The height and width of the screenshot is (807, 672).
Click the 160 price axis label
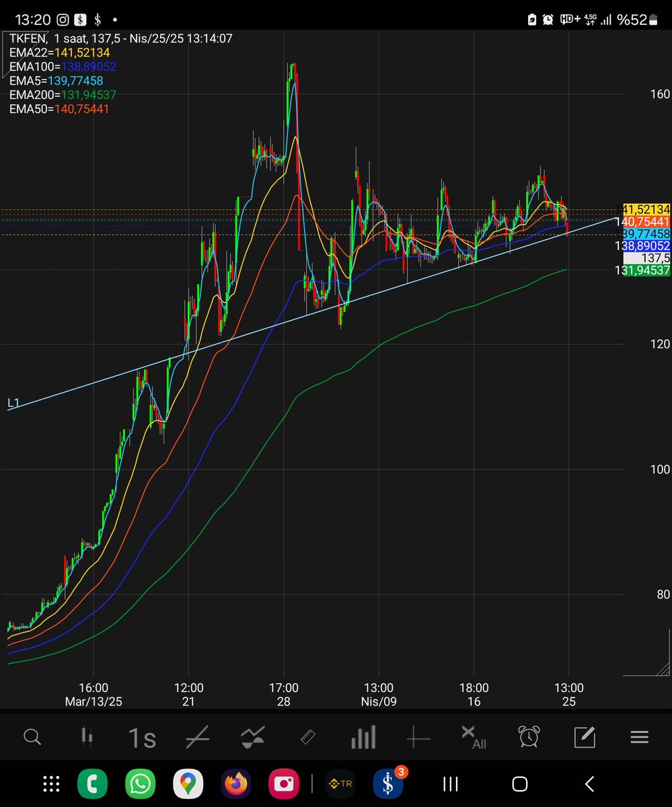pos(659,94)
